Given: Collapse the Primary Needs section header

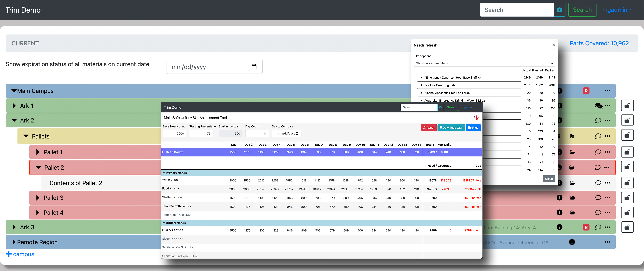Looking at the screenshot, I should (x=164, y=173).
